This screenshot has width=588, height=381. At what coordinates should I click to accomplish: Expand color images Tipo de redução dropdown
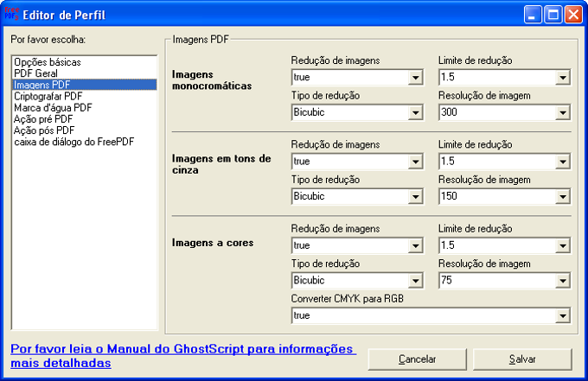416,281
